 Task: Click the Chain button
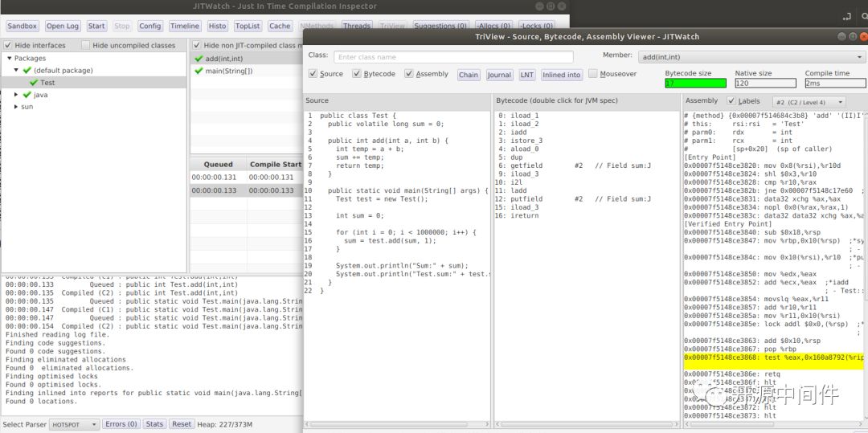469,75
